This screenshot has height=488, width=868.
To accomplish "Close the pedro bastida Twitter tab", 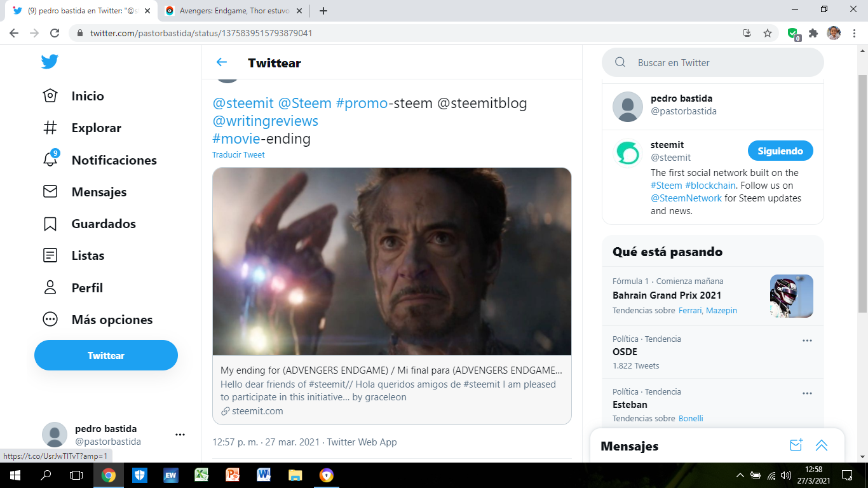I will coord(147,11).
